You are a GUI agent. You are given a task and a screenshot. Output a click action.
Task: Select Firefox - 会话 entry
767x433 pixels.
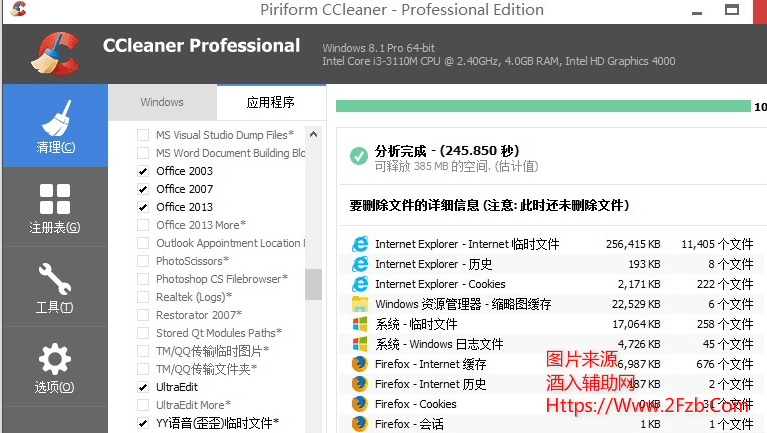pyautogui.click(x=553, y=424)
